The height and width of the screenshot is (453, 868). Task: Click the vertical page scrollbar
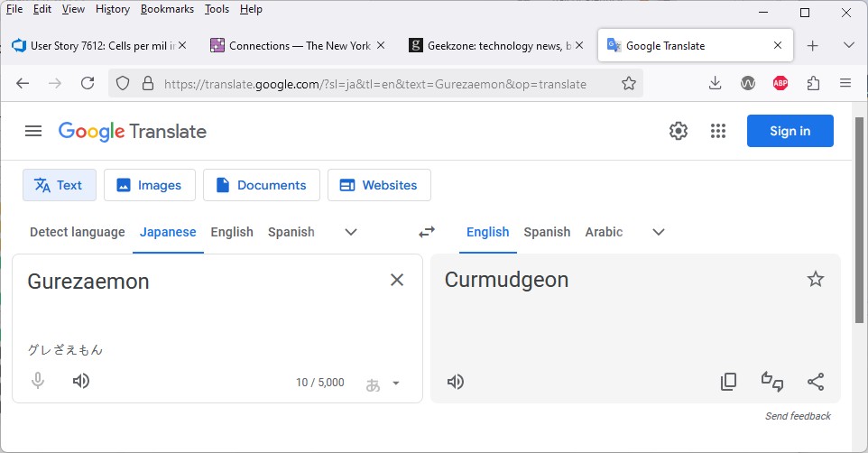[861, 271]
